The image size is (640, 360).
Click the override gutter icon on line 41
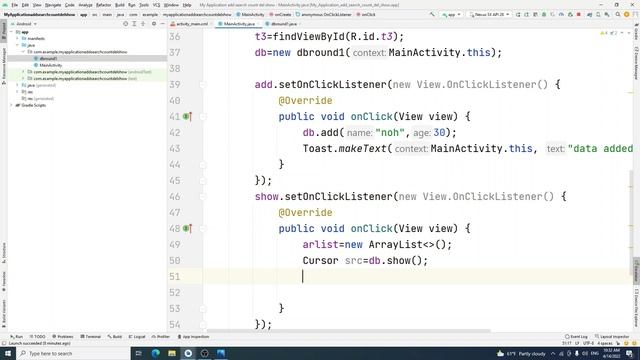[187, 117]
